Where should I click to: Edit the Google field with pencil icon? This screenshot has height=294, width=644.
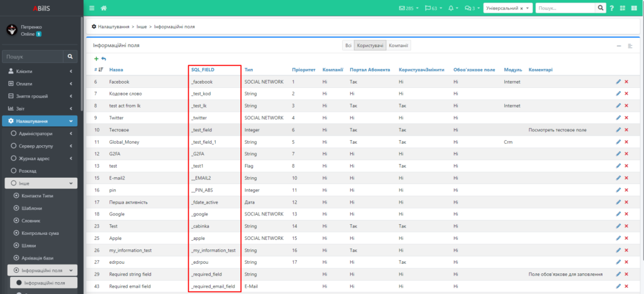pos(618,214)
